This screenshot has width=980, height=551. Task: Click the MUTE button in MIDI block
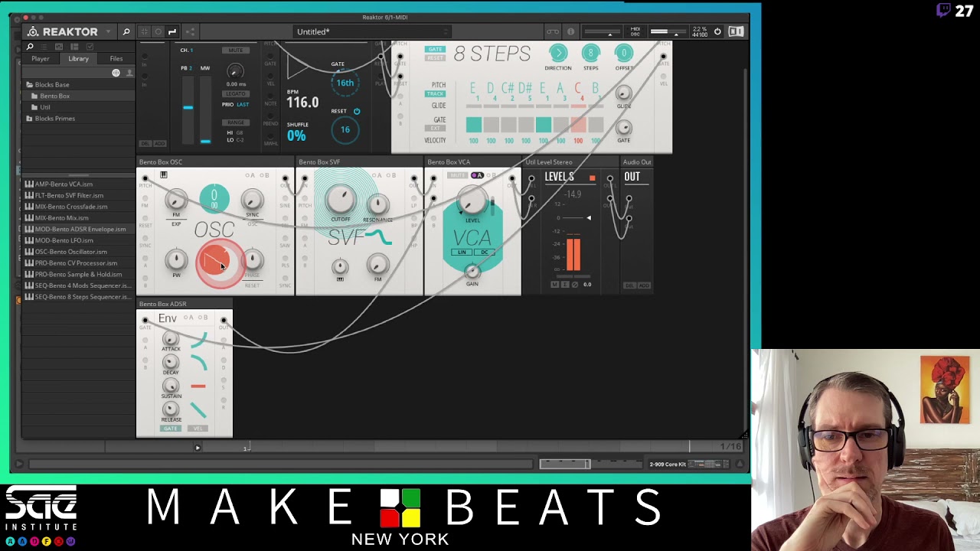(235, 51)
